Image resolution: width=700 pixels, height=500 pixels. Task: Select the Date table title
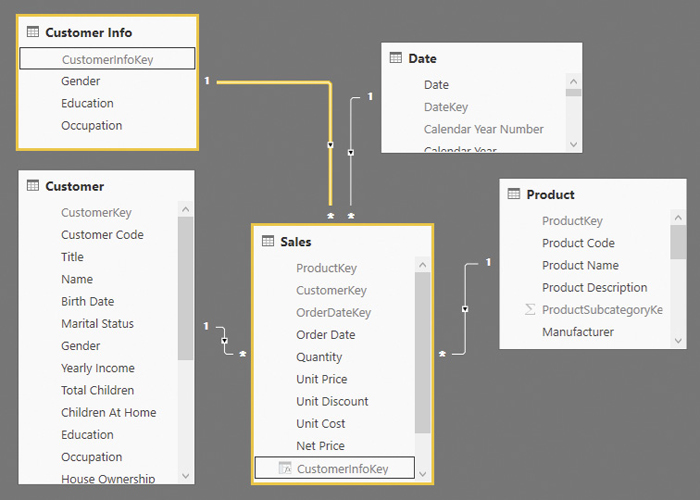point(422,58)
